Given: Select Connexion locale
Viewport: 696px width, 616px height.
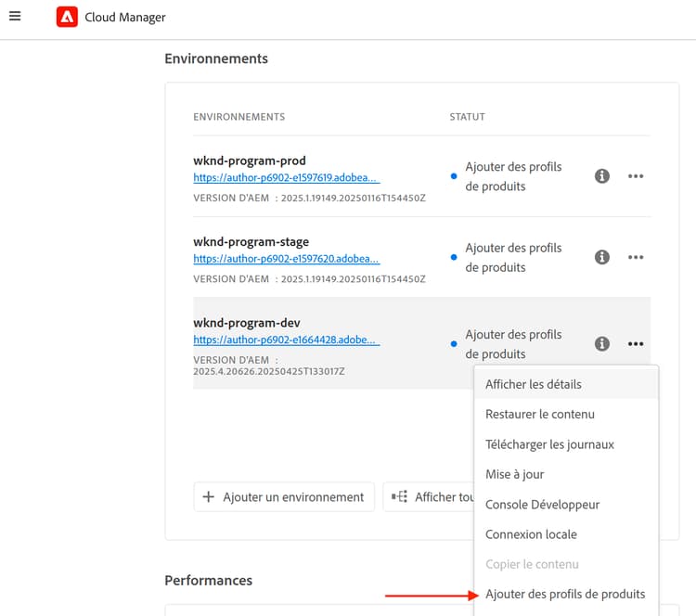Looking at the screenshot, I should pyautogui.click(x=566, y=534).
